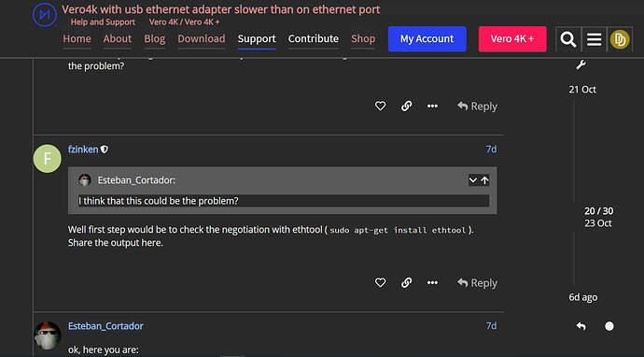644x357 pixels.
Task: Click timeline reply arrow icon
Action: pos(581,326)
